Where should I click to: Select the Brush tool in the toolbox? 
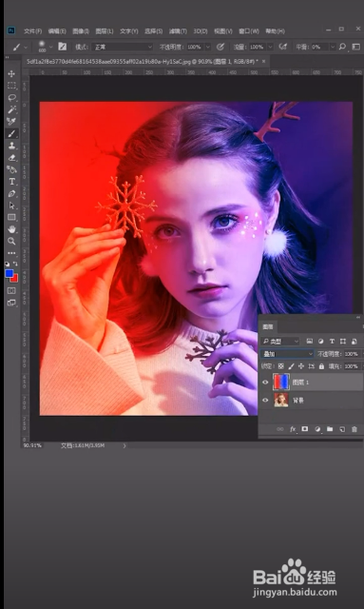pos(11,133)
